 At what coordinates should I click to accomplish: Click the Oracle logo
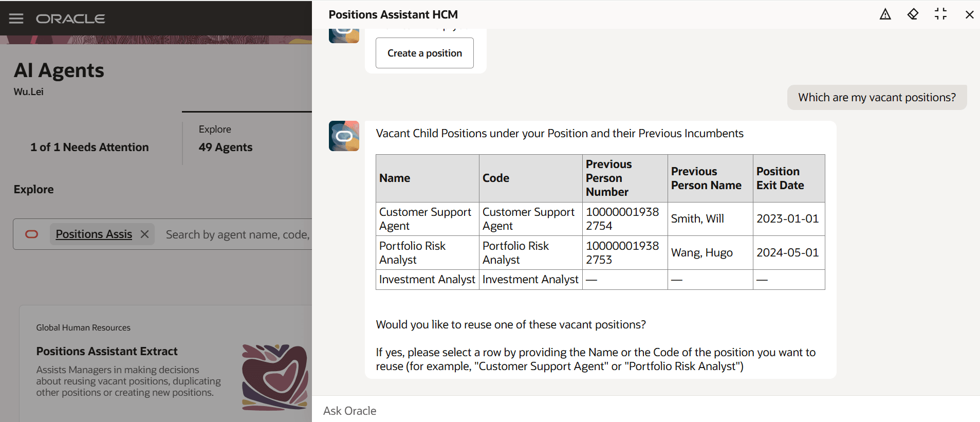pyautogui.click(x=70, y=19)
